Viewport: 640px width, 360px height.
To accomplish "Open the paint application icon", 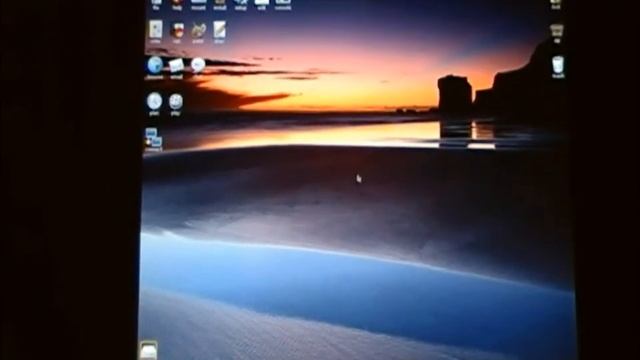I will pos(198,32).
